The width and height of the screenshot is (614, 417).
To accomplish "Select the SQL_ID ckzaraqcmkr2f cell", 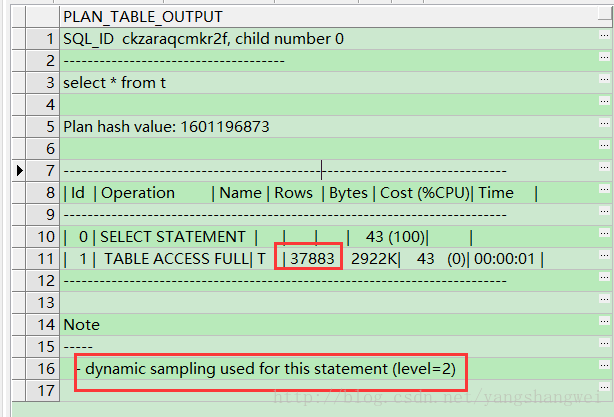I will coord(203,39).
